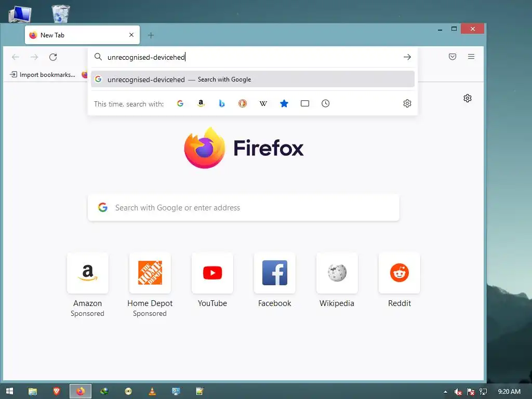This screenshot has height=399, width=532.
Task: Click Import bookmarks in bookmarks toolbar
Action: (x=43, y=75)
